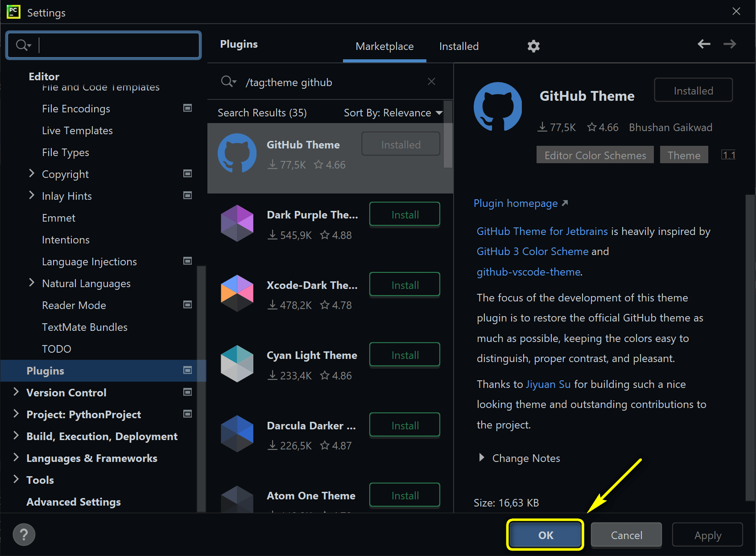Click project-level icon next to File Encodings
Image resolution: width=756 pixels, height=556 pixels.
click(188, 108)
